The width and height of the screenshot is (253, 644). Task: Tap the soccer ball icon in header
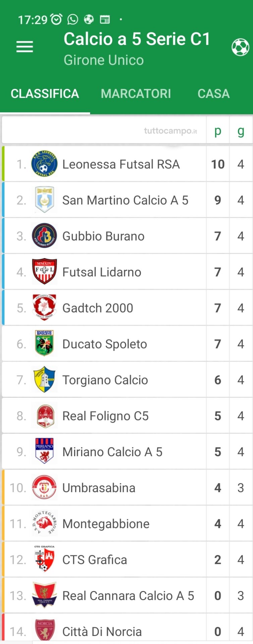click(x=240, y=47)
